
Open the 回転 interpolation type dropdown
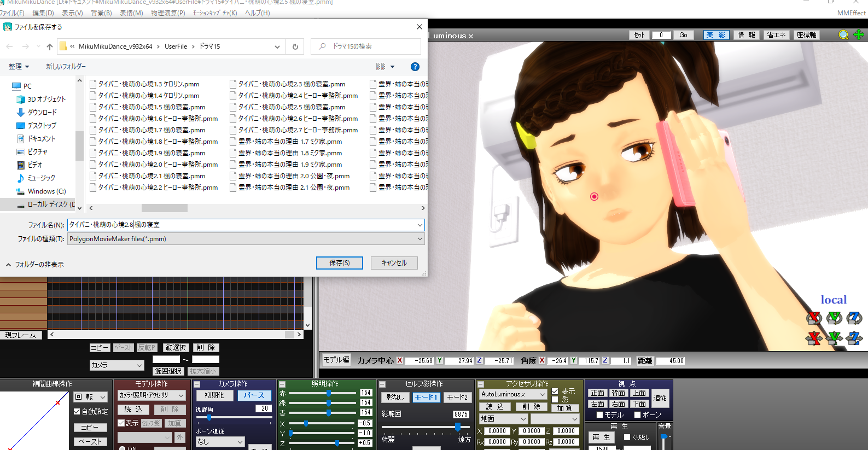coord(90,397)
